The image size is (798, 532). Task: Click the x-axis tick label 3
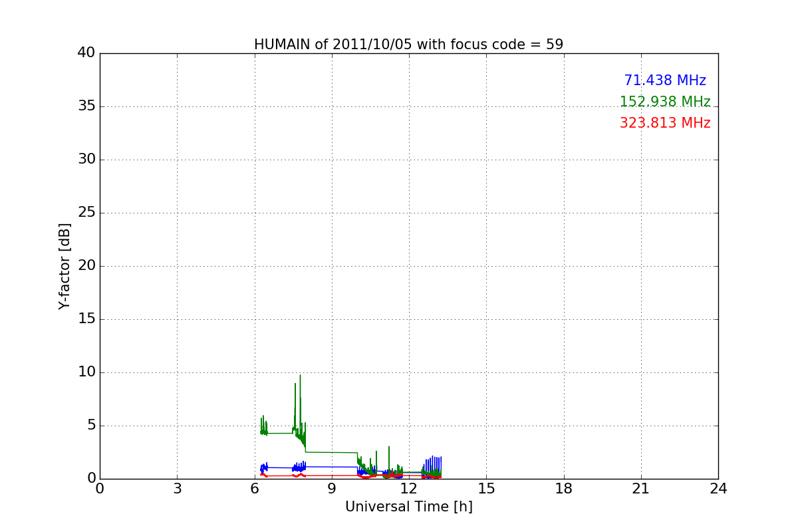point(177,489)
